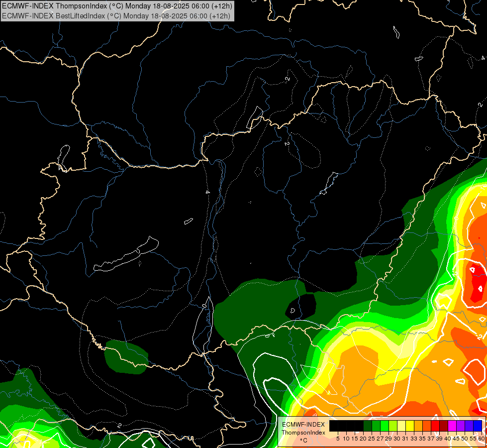Select the orange 33–35 legend swatch
This screenshot has width=487, height=448.
pos(418,426)
